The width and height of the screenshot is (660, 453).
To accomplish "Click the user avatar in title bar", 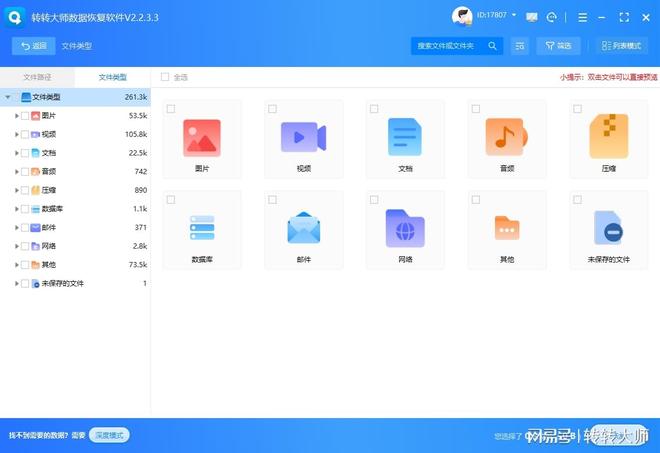I will [x=462, y=17].
